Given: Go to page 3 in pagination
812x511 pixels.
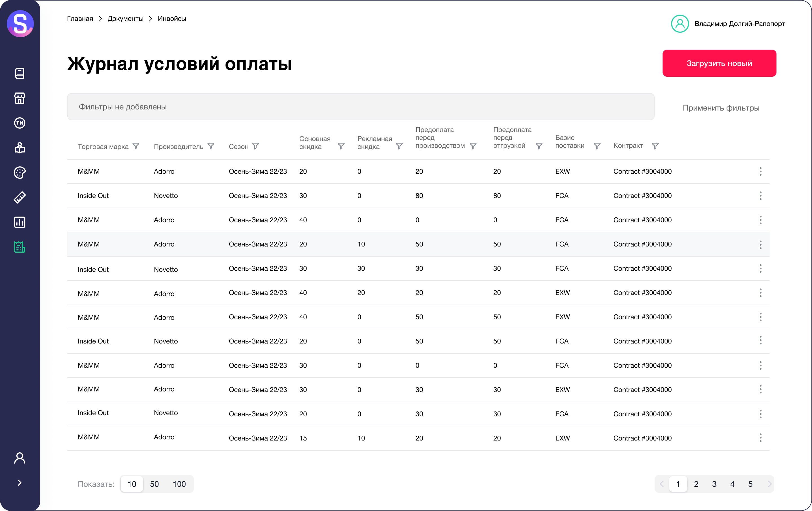Looking at the screenshot, I should coord(714,484).
